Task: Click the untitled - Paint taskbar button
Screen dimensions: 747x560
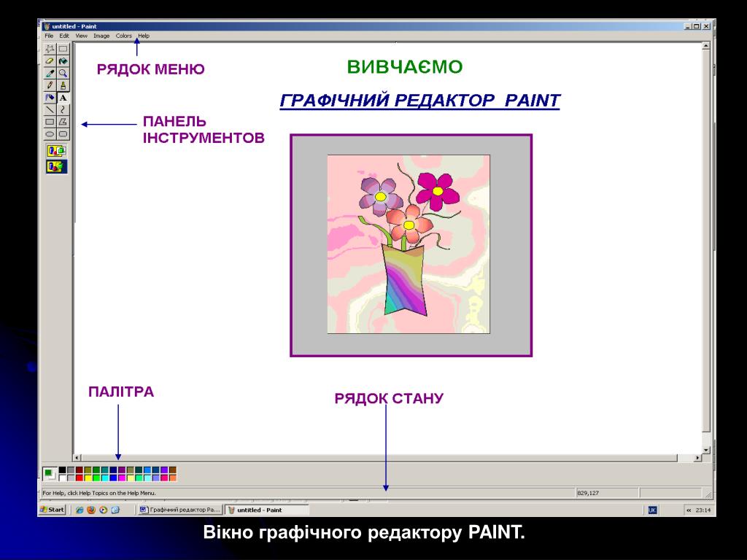Action: [267, 510]
